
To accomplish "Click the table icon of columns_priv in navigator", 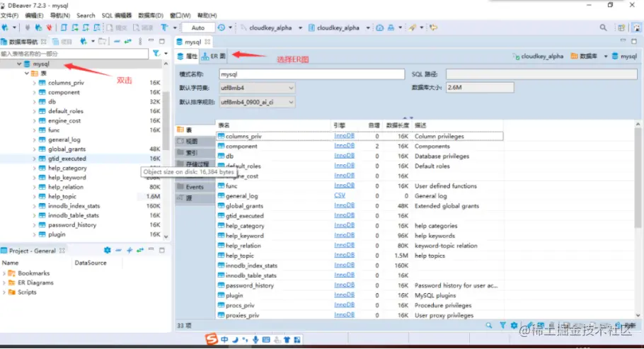I will (42, 83).
